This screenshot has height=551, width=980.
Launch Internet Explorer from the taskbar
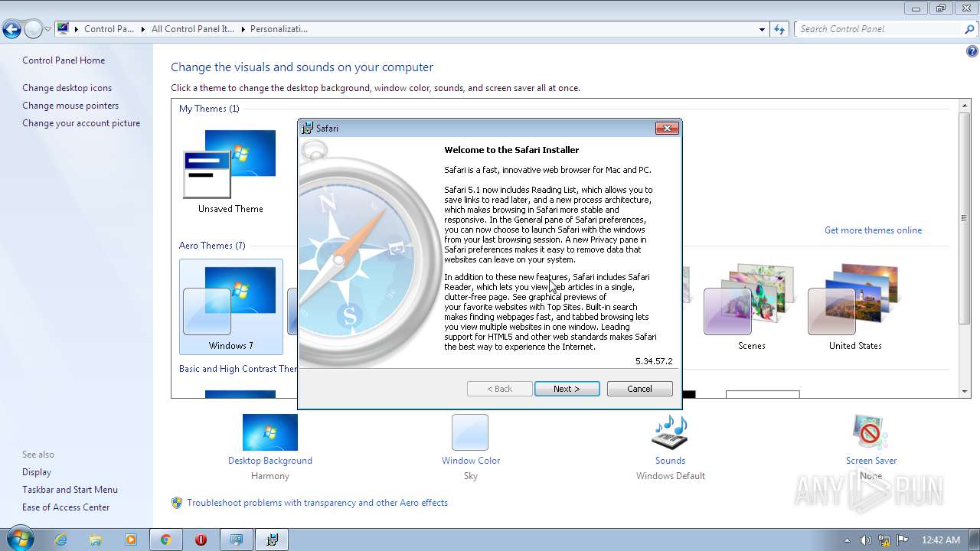click(x=60, y=540)
